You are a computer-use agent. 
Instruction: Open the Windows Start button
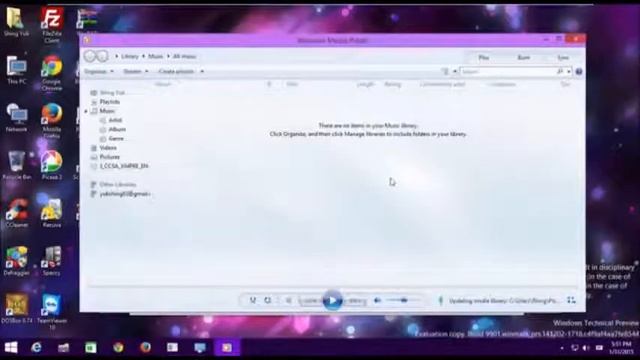click(x=11, y=347)
